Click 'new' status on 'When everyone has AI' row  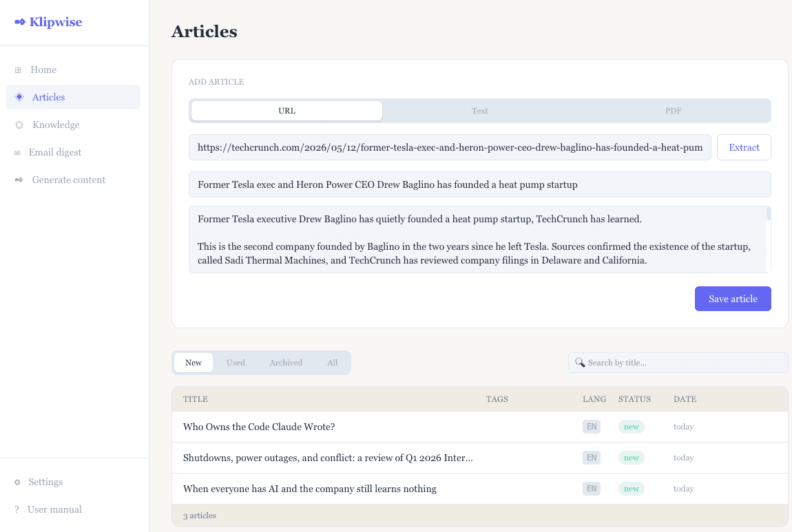coord(632,489)
